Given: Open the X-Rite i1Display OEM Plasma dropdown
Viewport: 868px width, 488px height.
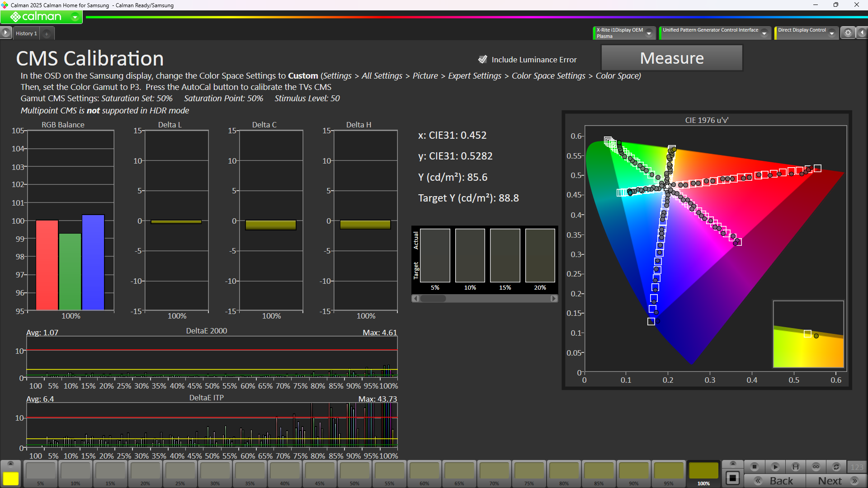Looking at the screenshot, I should pyautogui.click(x=649, y=33).
